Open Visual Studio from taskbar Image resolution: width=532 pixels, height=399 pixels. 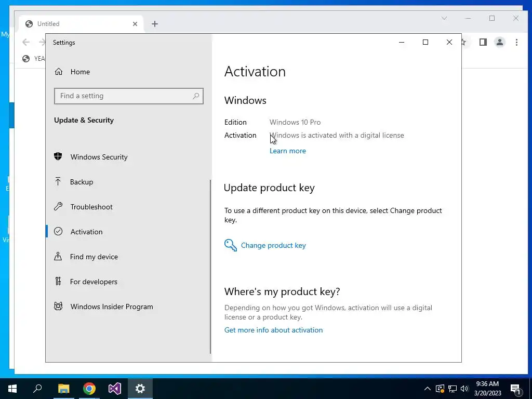point(115,389)
